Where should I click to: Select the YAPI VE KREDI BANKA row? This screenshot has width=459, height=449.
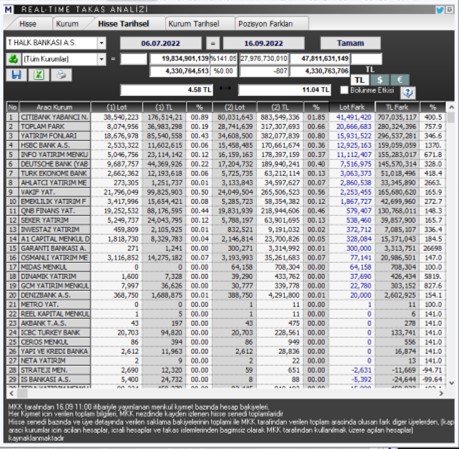(x=226, y=351)
